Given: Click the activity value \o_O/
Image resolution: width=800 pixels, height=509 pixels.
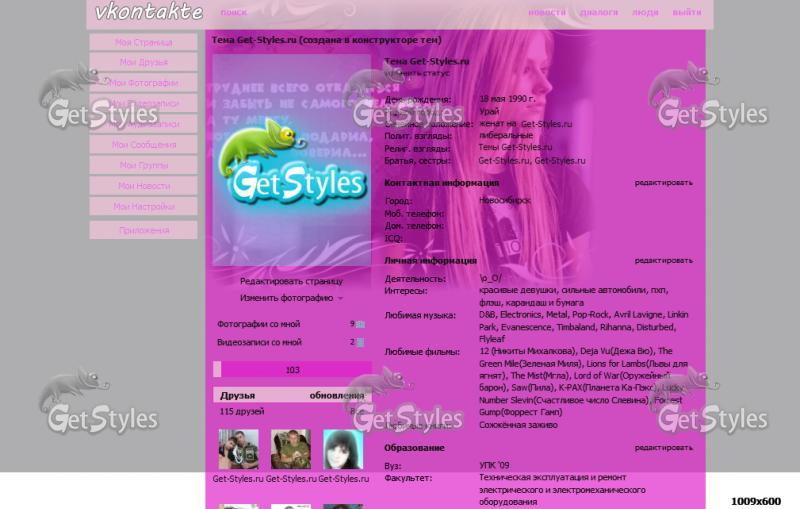Looking at the screenshot, I should [x=490, y=278].
